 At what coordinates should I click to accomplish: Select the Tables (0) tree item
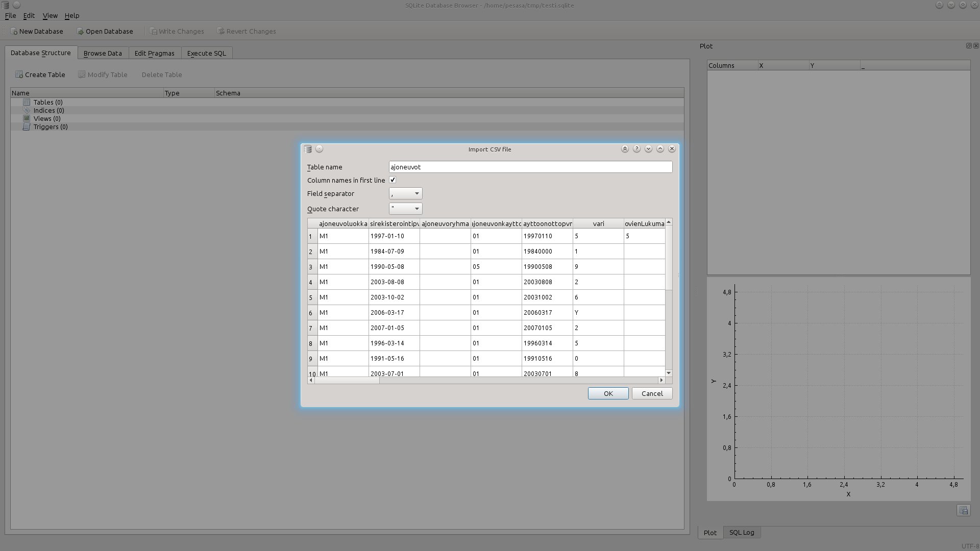tap(48, 102)
